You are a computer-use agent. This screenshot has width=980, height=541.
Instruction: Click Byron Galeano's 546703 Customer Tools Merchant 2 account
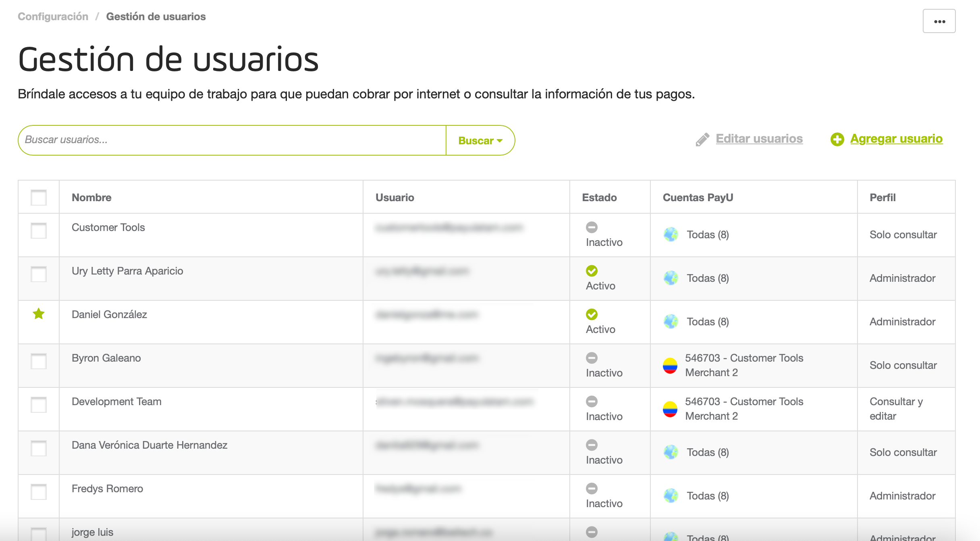coord(744,365)
